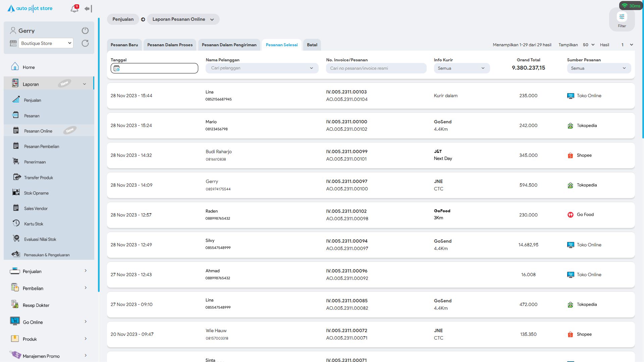Open Stok Opname from sidebar

pos(36,193)
